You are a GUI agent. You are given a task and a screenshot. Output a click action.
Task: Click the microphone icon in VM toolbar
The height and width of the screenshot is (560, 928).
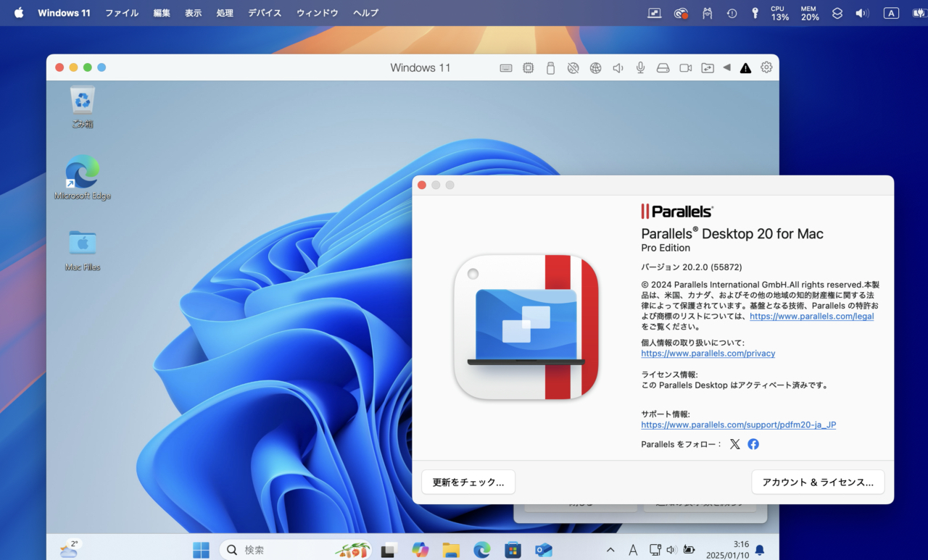tap(640, 68)
